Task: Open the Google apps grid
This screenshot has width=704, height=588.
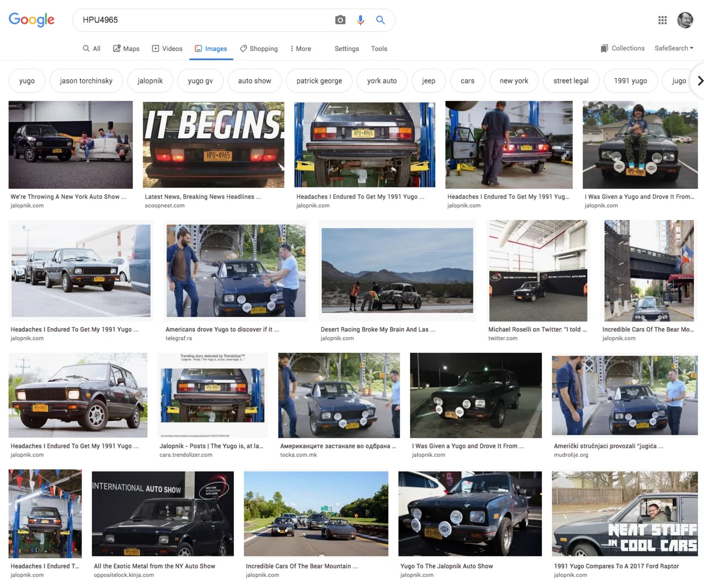Action: 662,20
